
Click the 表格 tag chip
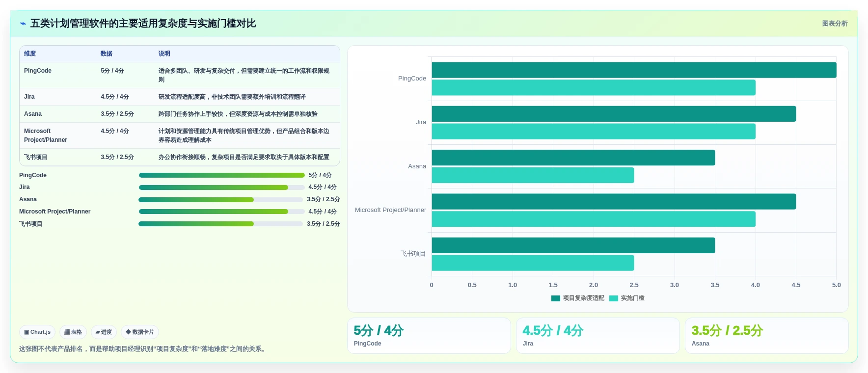tap(73, 332)
